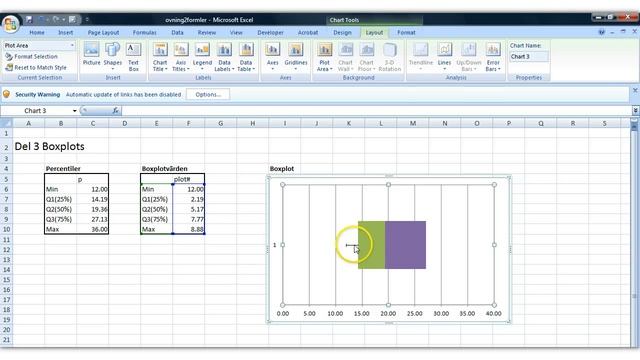Click Reset to Match Style
Viewport: 640px width, 360px height.
coord(36,67)
